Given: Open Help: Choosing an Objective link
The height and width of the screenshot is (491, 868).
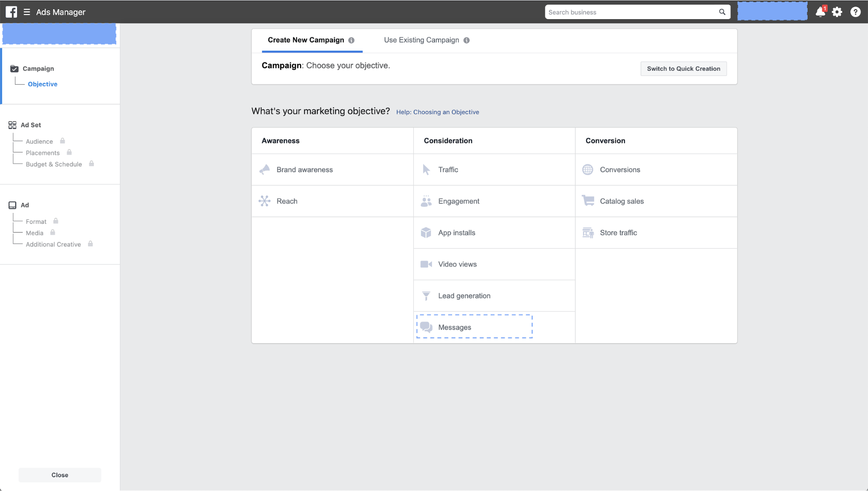Looking at the screenshot, I should (437, 112).
